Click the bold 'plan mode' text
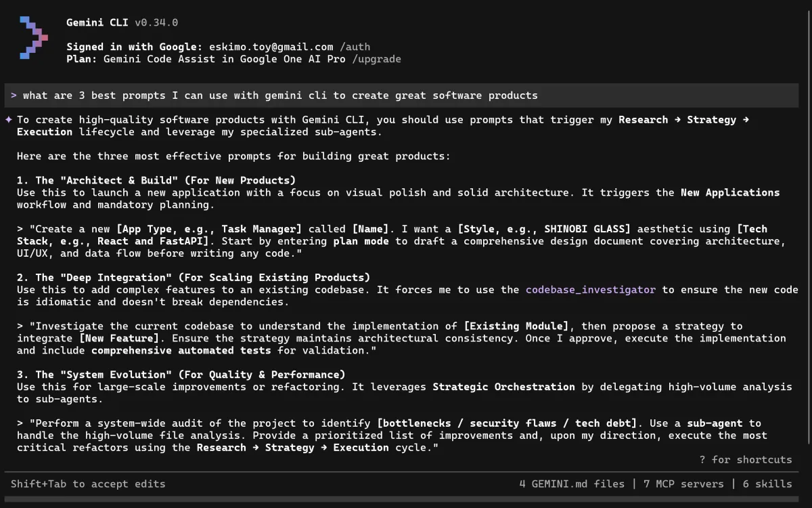The height and width of the screenshot is (508, 812). tap(361, 241)
